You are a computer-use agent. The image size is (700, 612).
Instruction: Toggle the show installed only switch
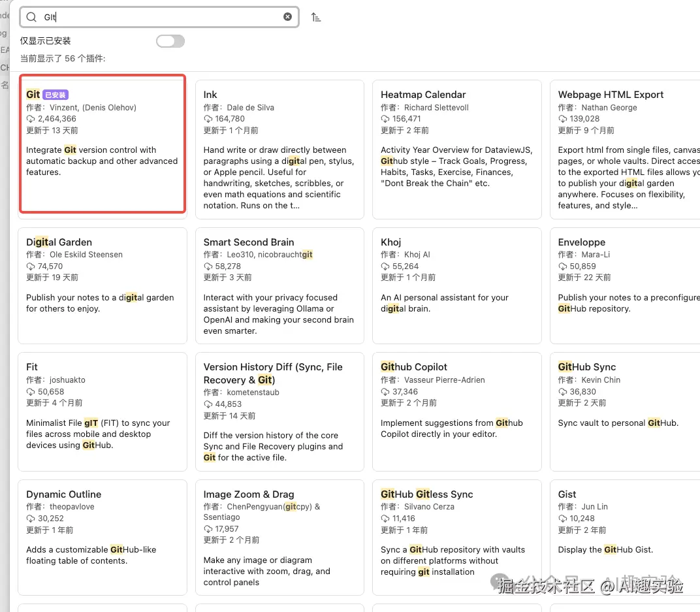pos(170,41)
